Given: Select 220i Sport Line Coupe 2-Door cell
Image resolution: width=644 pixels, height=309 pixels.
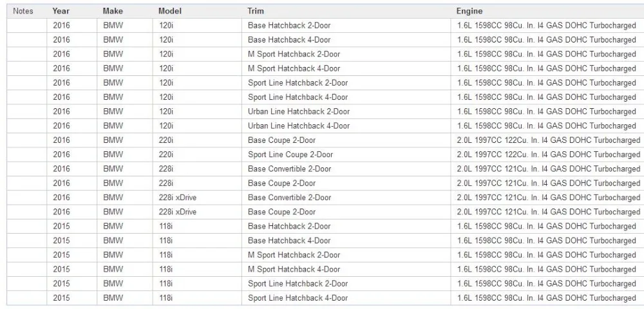Looking at the screenshot, I should point(346,154).
